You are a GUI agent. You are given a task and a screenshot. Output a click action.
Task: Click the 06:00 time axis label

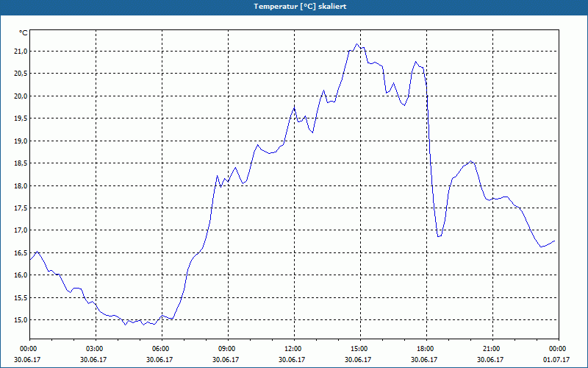162,349
